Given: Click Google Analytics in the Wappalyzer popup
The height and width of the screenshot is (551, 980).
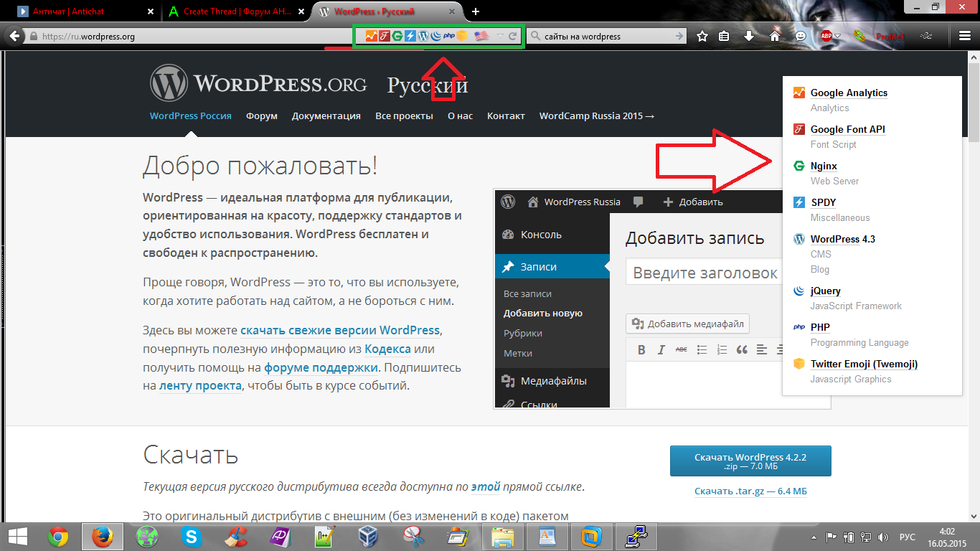Looking at the screenshot, I should (849, 93).
